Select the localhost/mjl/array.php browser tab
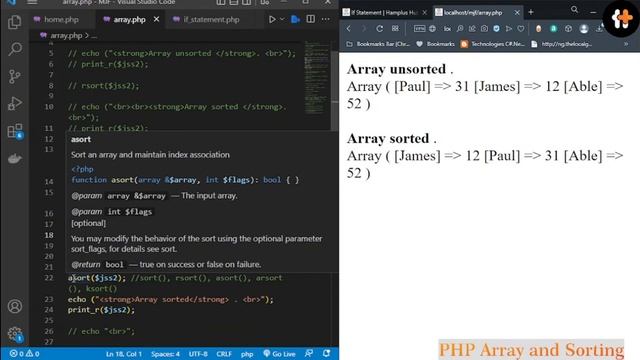The image size is (640, 360). click(473, 13)
